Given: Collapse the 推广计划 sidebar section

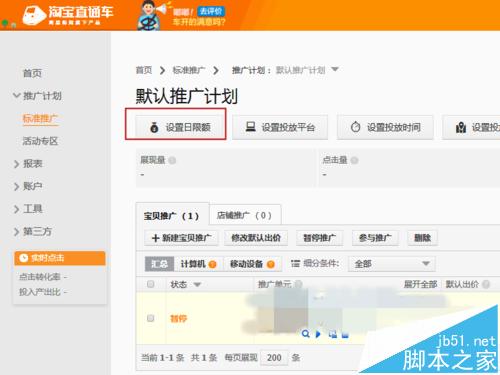Looking at the screenshot, I should tap(17, 96).
